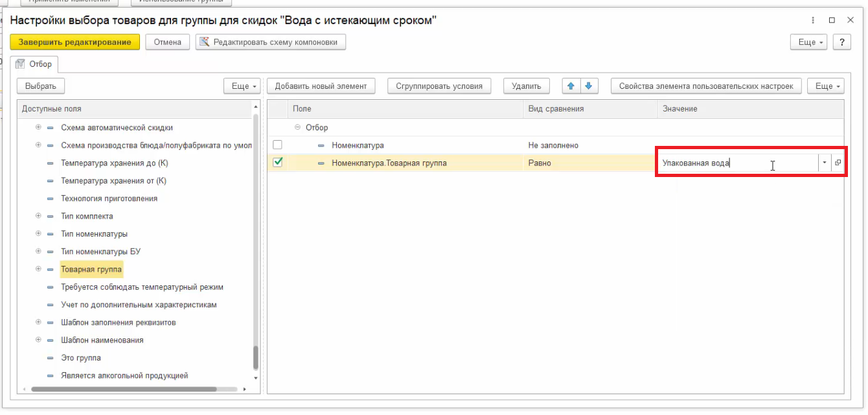The height and width of the screenshot is (415, 868).
Task: Enable the Номенклатура filter checkbox
Action: point(278,145)
